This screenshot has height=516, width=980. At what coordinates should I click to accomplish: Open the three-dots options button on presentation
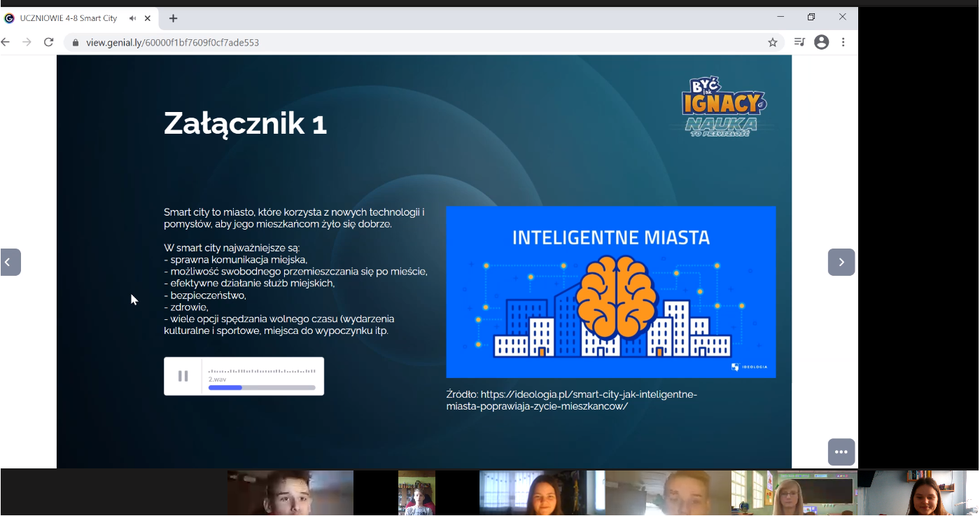click(x=841, y=452)
